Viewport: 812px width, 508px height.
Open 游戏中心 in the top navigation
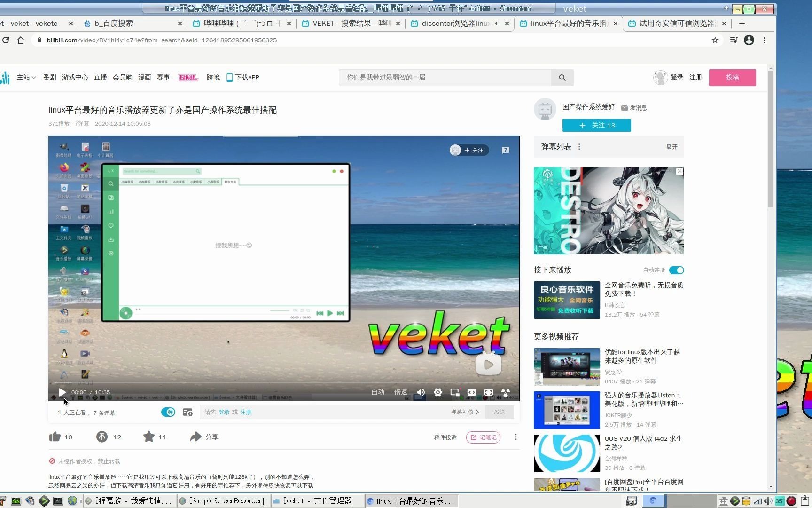pyautogui.click(x=75, y=78)
